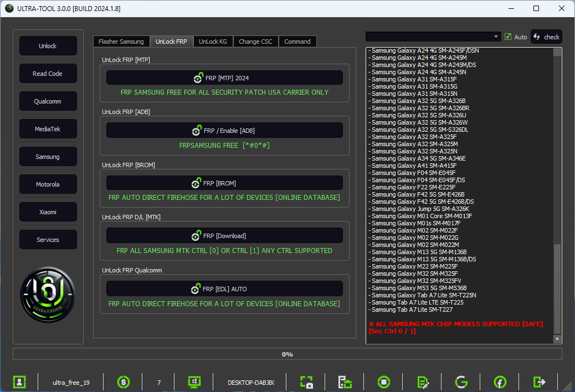575x392 pixels.
Task: Click Samsung Galaxy Tab A7 Lite SM-T225N entry
Action: tap(422, 295)
